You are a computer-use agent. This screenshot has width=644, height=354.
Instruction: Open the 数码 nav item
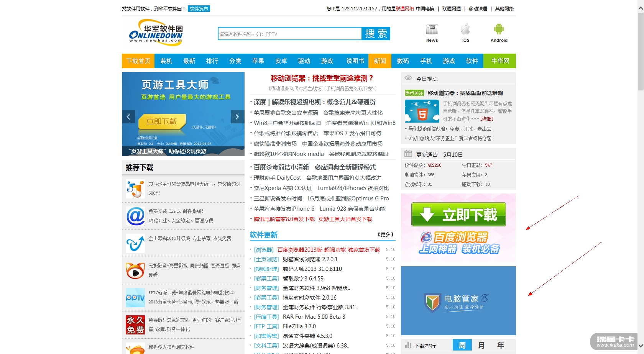coord(403,61)
